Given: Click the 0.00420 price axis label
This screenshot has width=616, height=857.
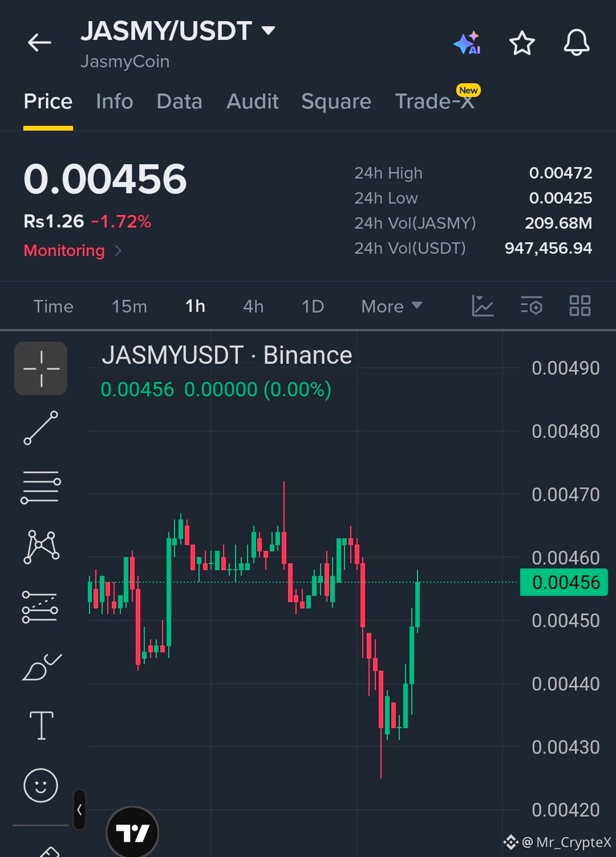Looking at the screenshot, I should click(x=565, y=810).
